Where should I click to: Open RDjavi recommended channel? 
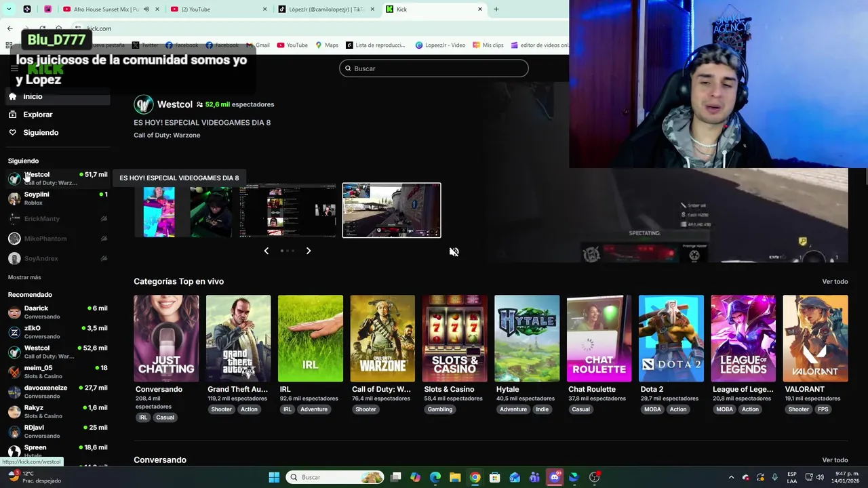(58, 431)
